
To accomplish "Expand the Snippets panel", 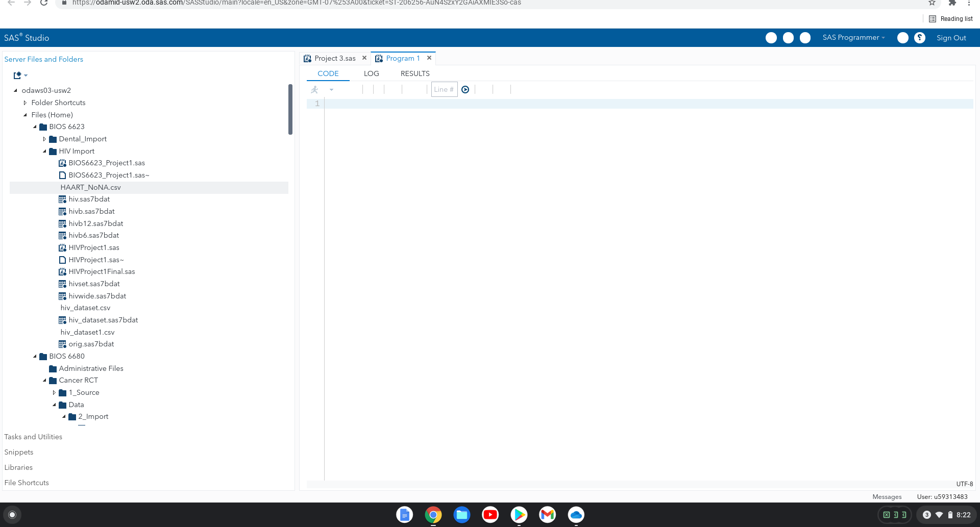I will (19, 452).
